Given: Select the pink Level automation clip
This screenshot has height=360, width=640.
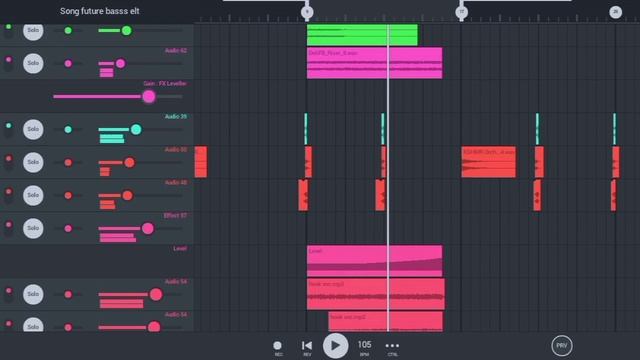Looking at the screenshot, I should 375,261.
